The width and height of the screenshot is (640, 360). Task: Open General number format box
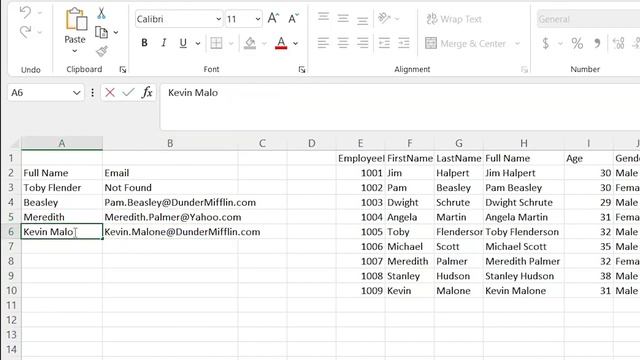coord(588,19)
